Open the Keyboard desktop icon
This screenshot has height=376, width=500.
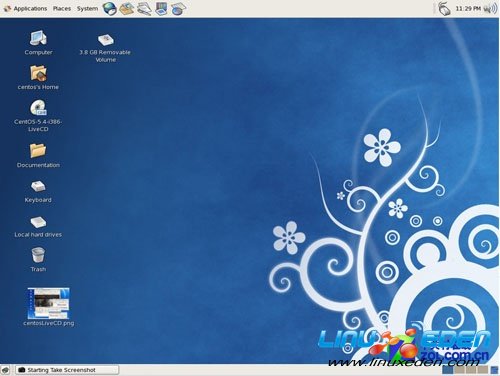[x=38, y=186]
